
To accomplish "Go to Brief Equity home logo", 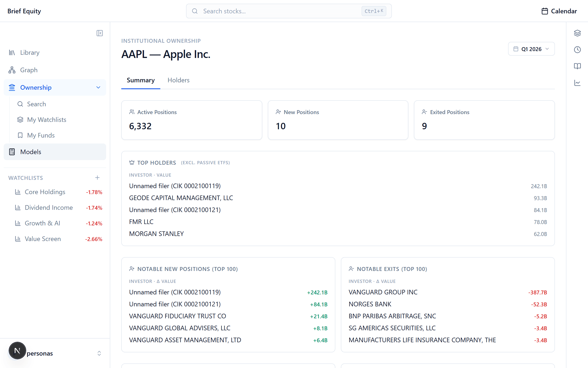I will [x=24, y=11].
